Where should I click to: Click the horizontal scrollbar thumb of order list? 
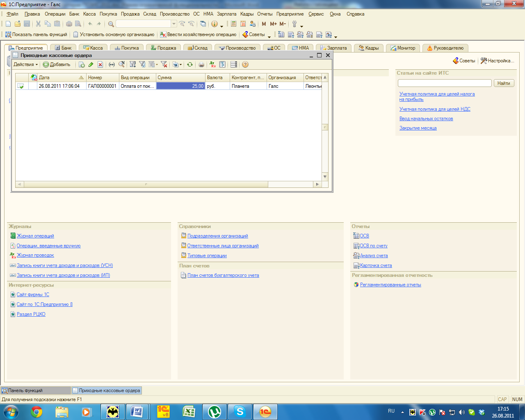pyautogui.click(x=146, y=185)
